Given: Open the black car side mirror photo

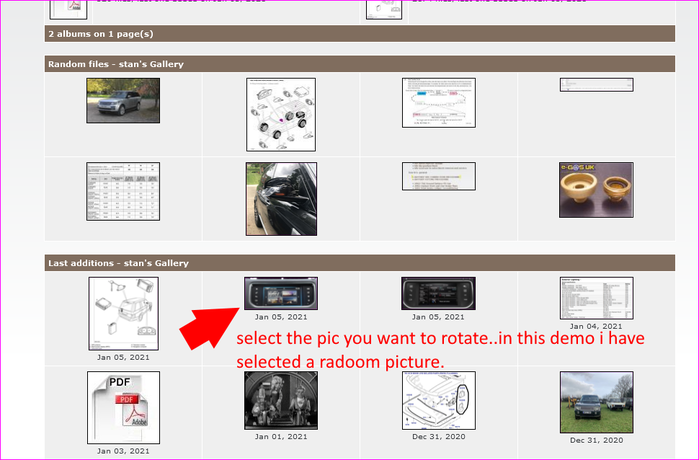Looking at the screenshot, I should (x=281, y=199).
